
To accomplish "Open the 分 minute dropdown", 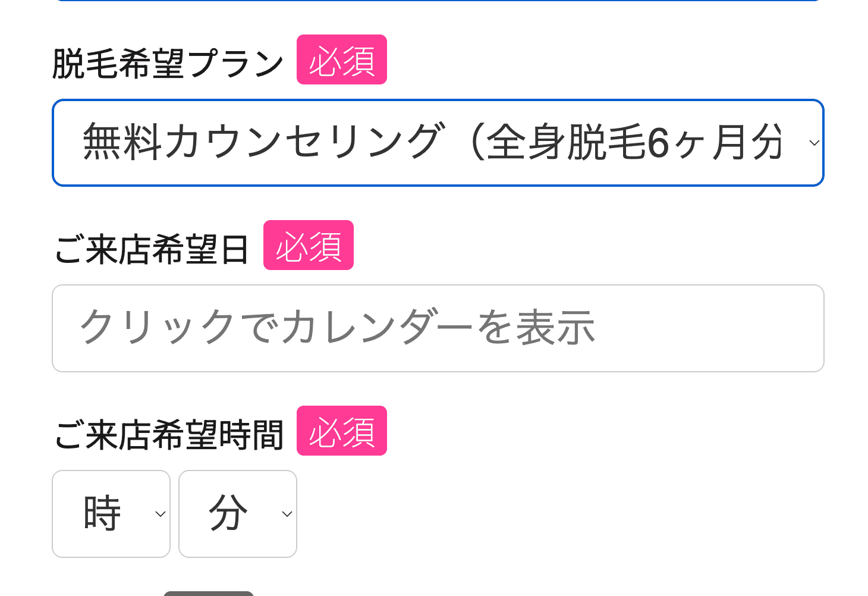I will click(238, 514).
